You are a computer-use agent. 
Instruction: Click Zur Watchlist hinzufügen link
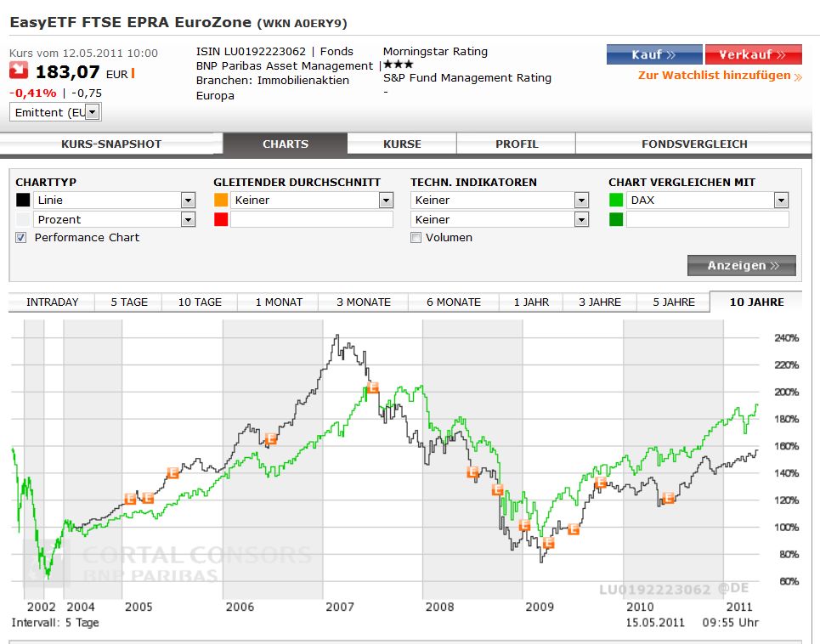(x=720, y=76)
